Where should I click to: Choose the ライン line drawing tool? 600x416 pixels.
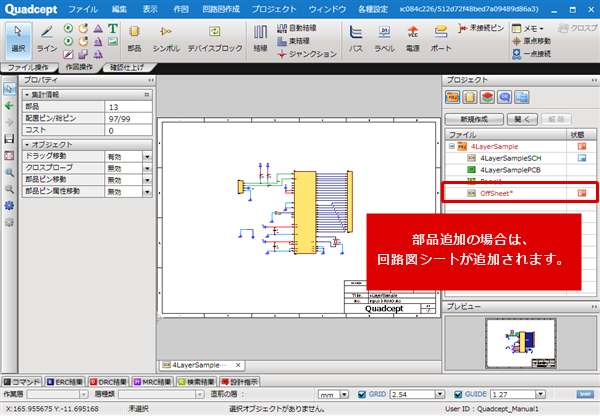[47, 40]
